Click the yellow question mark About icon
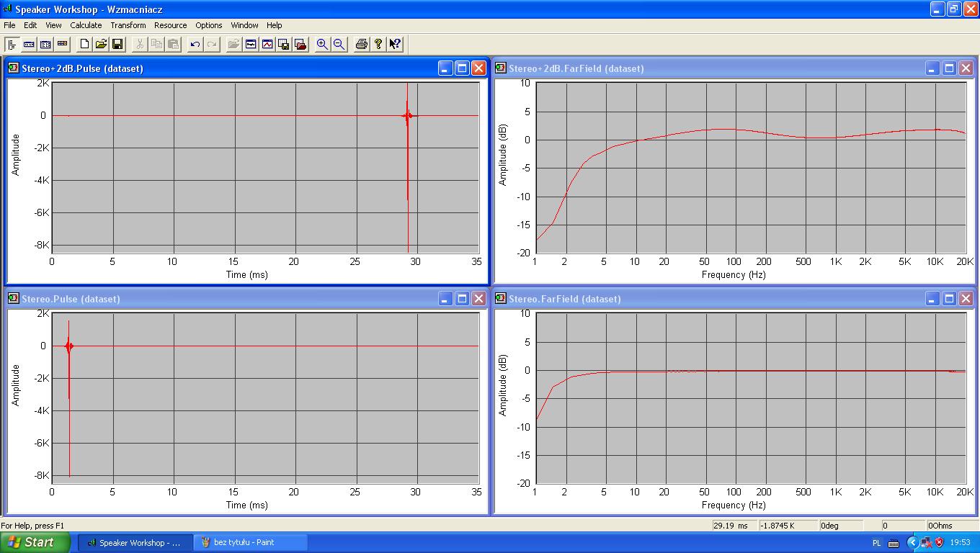 (378, 44)
